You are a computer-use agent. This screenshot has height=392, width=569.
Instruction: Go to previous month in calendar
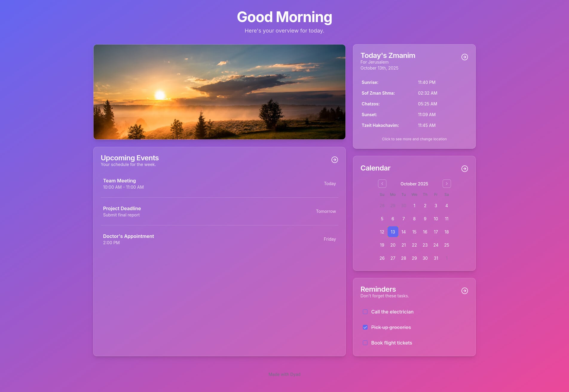pyautogui.click(x=382, y=184)
